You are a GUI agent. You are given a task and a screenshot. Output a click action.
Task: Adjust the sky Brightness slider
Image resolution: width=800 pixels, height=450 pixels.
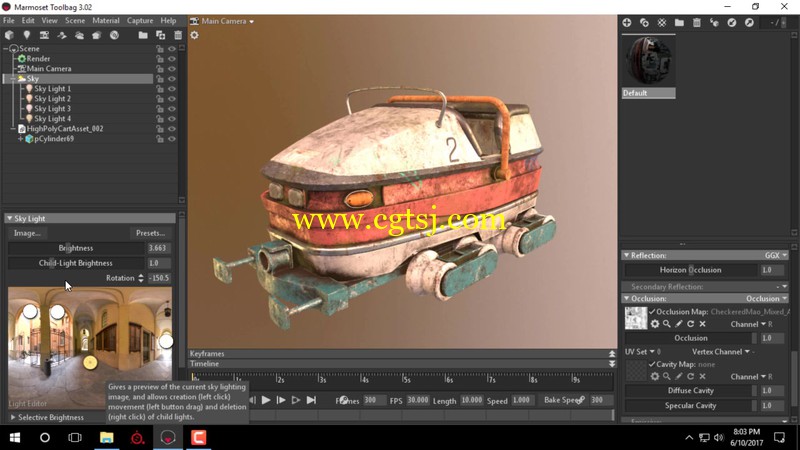[x=76, y=248]
